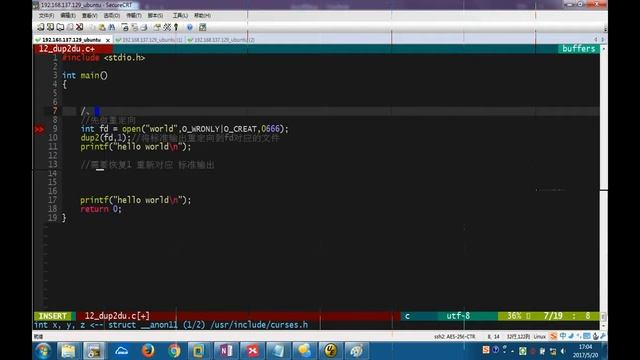Click 12_dup2du.c[+] filename in status line
The height and width of the screenshot is (360, 640).
(117, 316)
